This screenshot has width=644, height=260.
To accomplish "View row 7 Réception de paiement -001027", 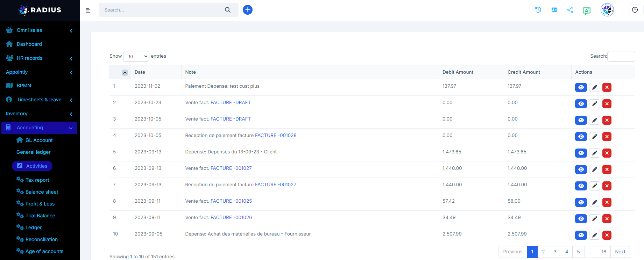I will pos(581,186).
